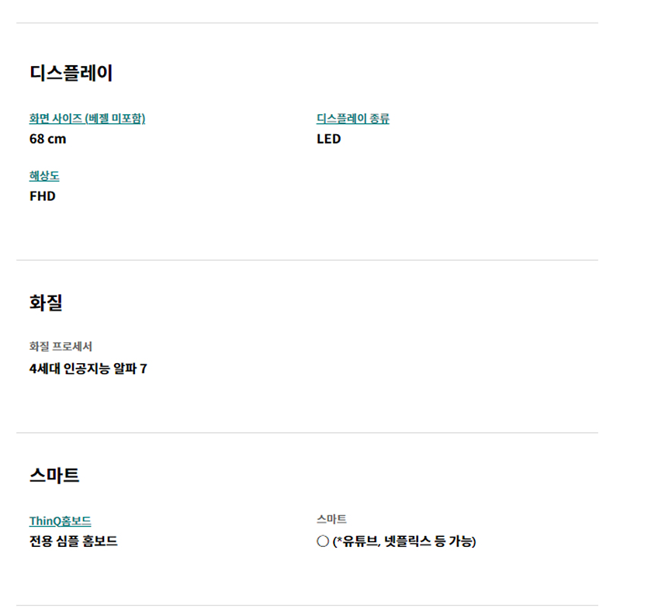Select the 유튜브, 넷플릭스 등 가능 note
Screen dimensions: 672x616
[x=404, y=542]
